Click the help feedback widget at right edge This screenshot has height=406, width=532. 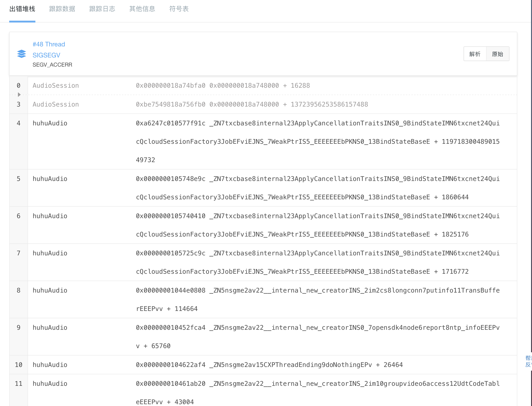point(529,361)
